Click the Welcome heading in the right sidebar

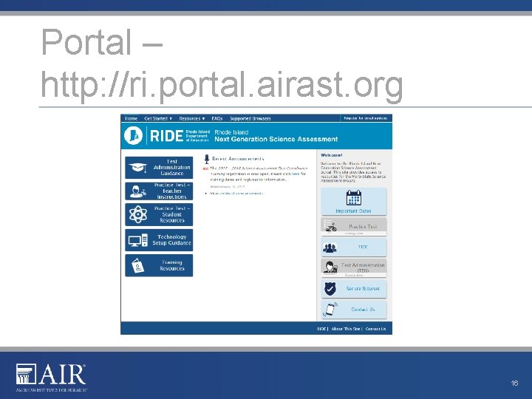click(x=332, y=155)
